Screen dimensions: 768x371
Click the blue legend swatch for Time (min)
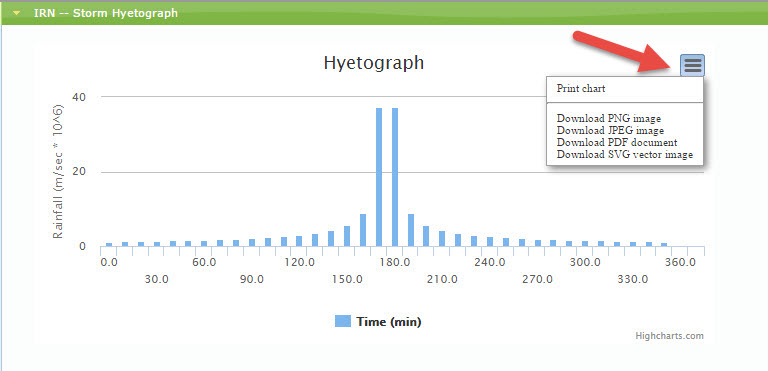[x=343, y=322]
